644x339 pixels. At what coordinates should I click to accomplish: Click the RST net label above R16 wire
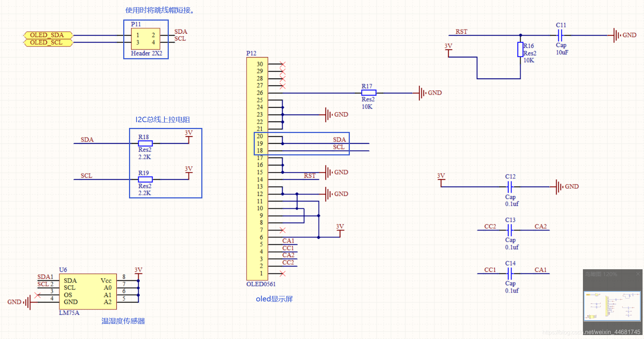pyautogui.click(x=461, y=32)
